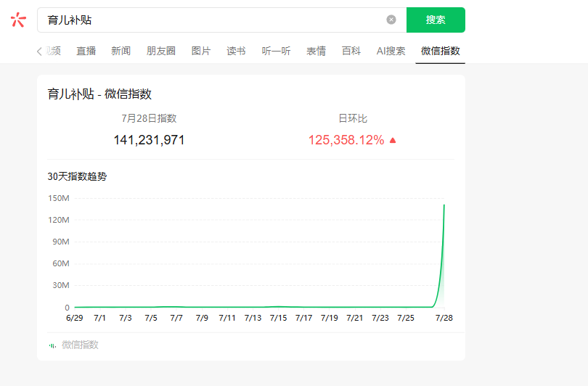Clear the search box with the X icon
The image size is (588, 386).
click(x=391, y=20)
